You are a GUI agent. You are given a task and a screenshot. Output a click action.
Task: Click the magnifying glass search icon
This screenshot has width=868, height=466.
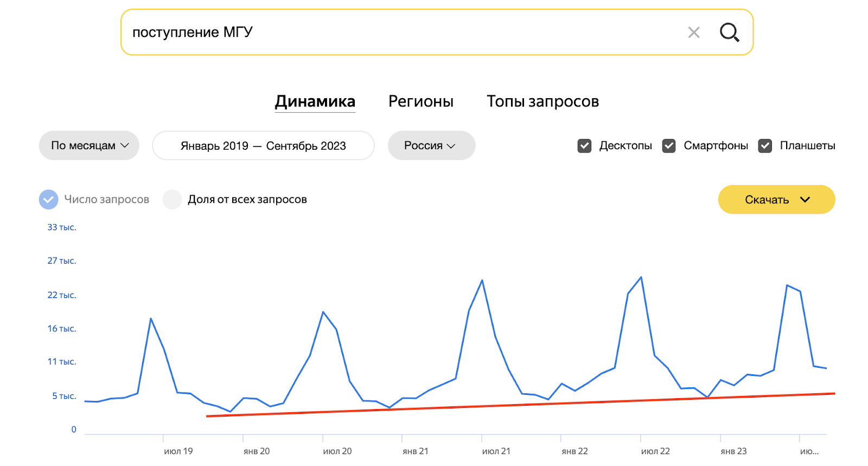(x=729, y=33)
